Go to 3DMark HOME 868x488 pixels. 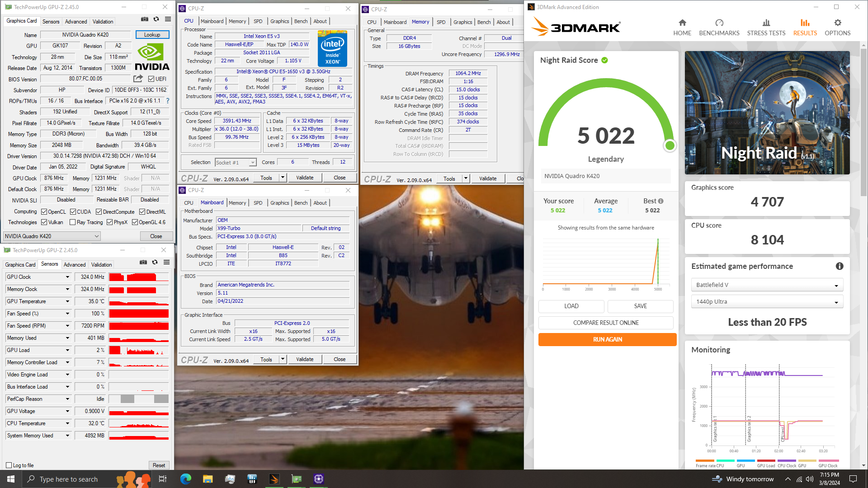(682, 27)
